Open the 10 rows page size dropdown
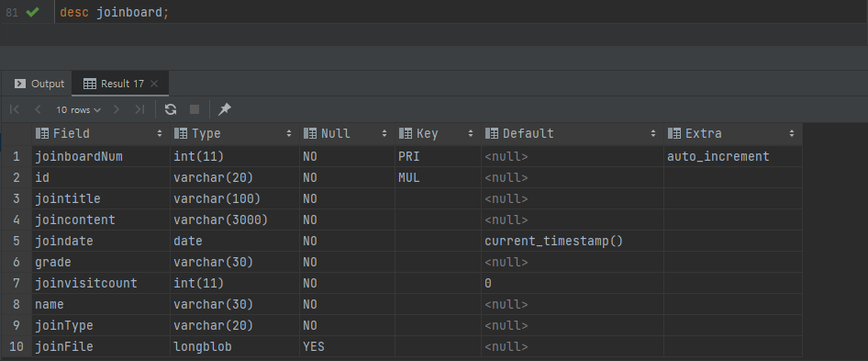Viewport: 868px width, 361px height. point(79,110)
